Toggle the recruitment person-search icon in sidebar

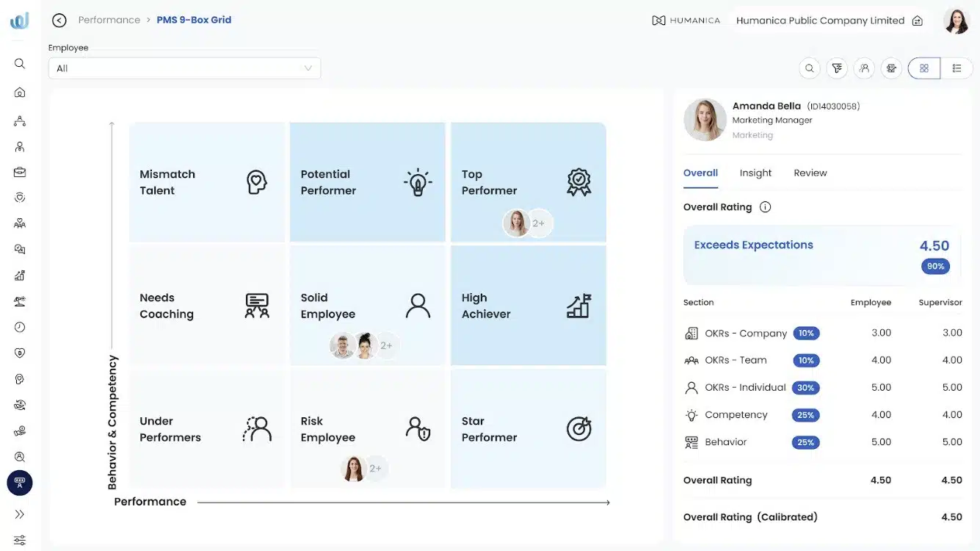(20, 455)
